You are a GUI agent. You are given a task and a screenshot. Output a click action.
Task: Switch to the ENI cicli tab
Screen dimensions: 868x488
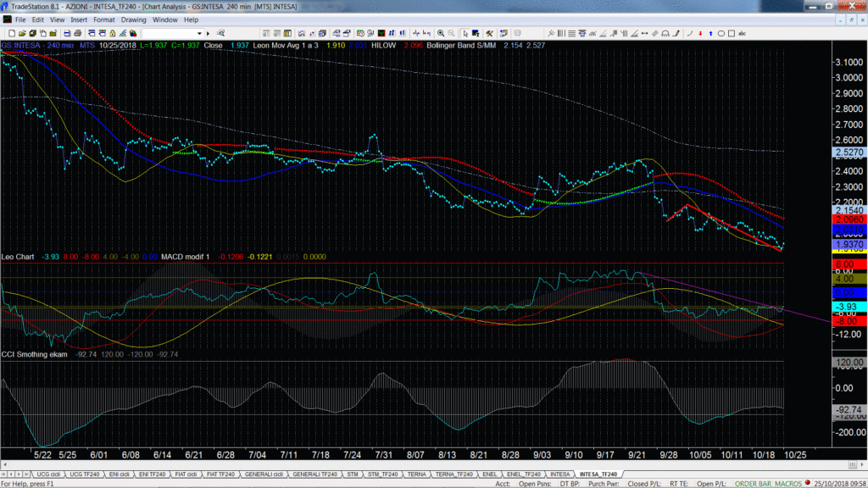tap(119, 474)
